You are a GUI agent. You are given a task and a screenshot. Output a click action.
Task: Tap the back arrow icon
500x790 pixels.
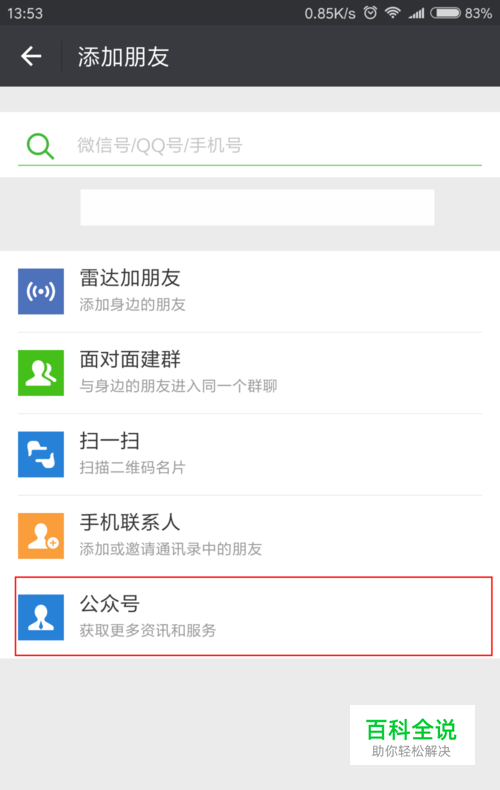(31, 56)
